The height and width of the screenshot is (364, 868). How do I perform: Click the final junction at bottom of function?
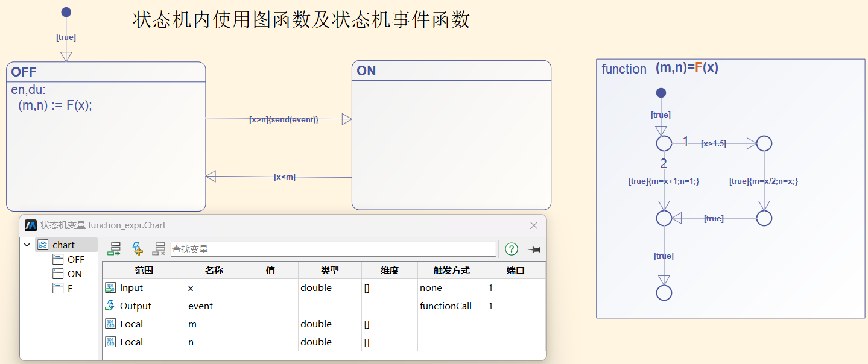pos(664,293)
